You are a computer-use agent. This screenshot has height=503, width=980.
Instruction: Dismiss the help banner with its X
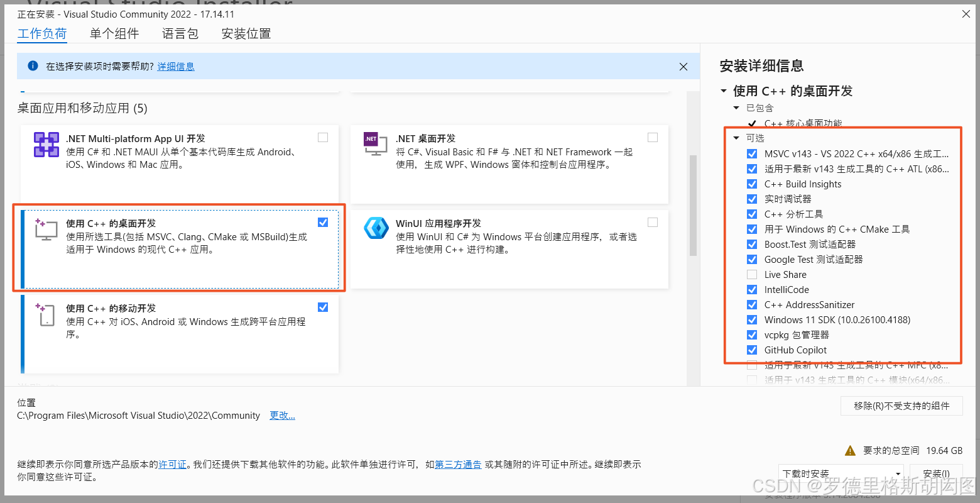[x=683, y=66]
